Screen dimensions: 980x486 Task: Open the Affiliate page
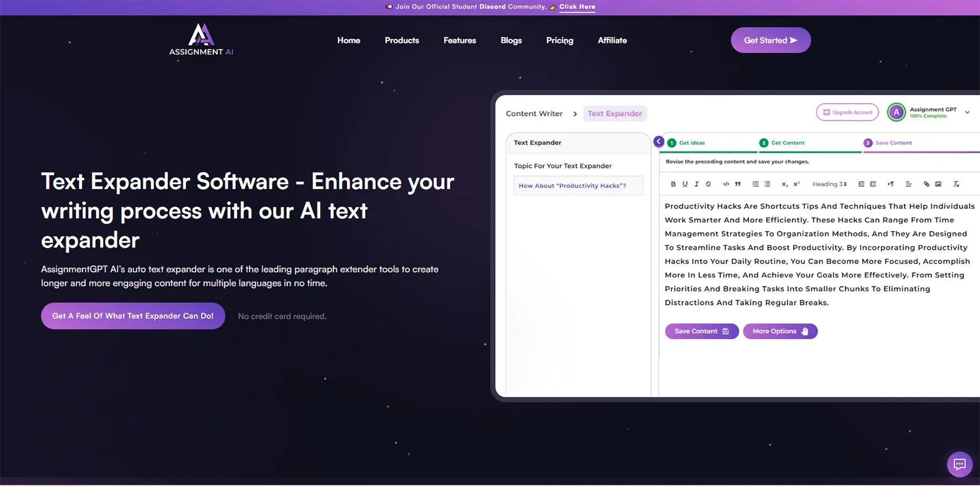point(612,40)
